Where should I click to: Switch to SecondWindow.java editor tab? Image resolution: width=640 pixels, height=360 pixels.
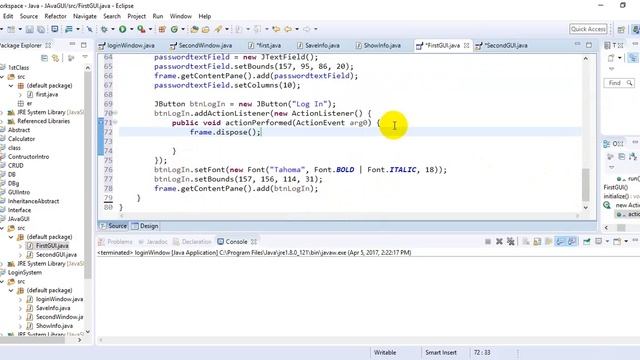click(201, 45)
